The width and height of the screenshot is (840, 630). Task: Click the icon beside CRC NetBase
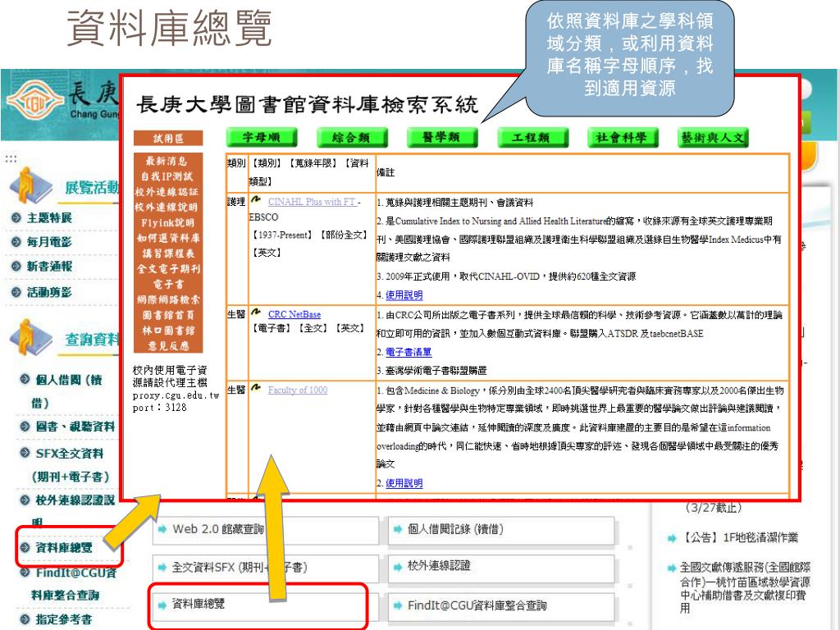(x=256, y=313)
